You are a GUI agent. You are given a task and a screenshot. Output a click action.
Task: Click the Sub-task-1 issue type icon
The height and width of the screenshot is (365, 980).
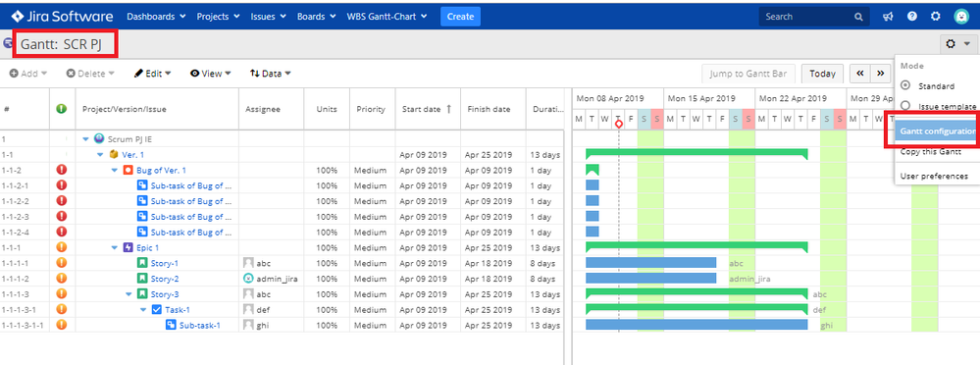(172, 325)
